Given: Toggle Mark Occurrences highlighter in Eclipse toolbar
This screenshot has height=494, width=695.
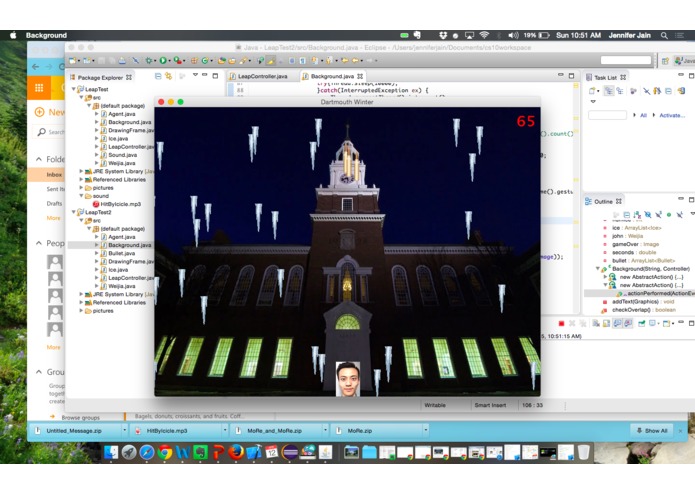Looking at the screenshot, I should tap(270, 60).
